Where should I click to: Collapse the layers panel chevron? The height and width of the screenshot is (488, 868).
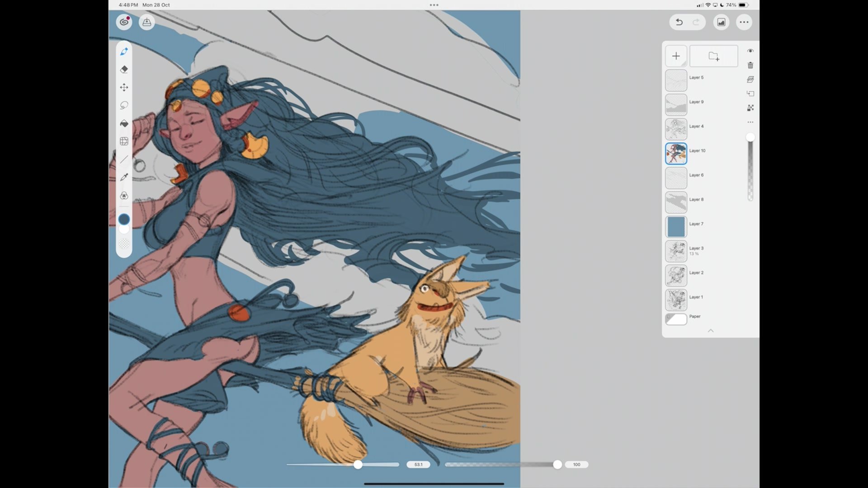coord(711,331)
